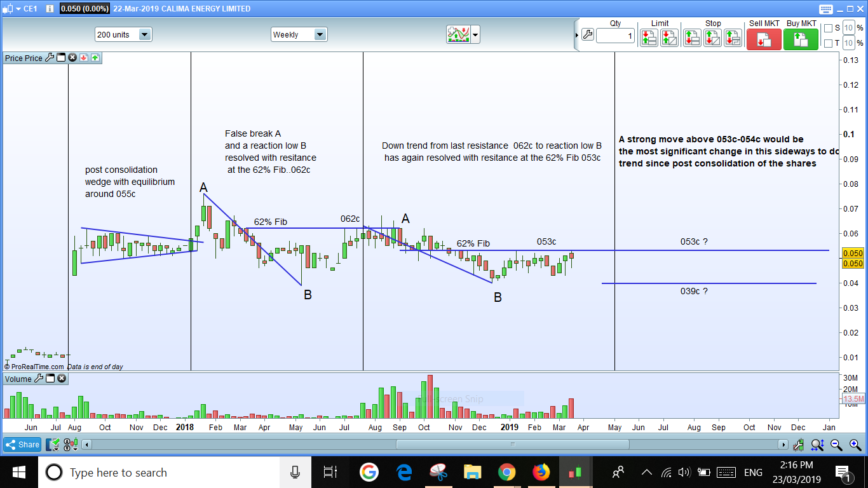The width and height of the screenshot is (868, 488).
Task: Open Microsoft Edge on taskbar
Action: coord(403,472)
